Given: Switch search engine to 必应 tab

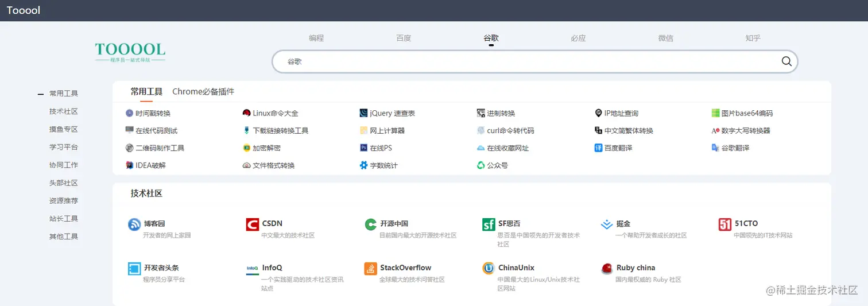Looking at the screenshot, I should 578,38.
